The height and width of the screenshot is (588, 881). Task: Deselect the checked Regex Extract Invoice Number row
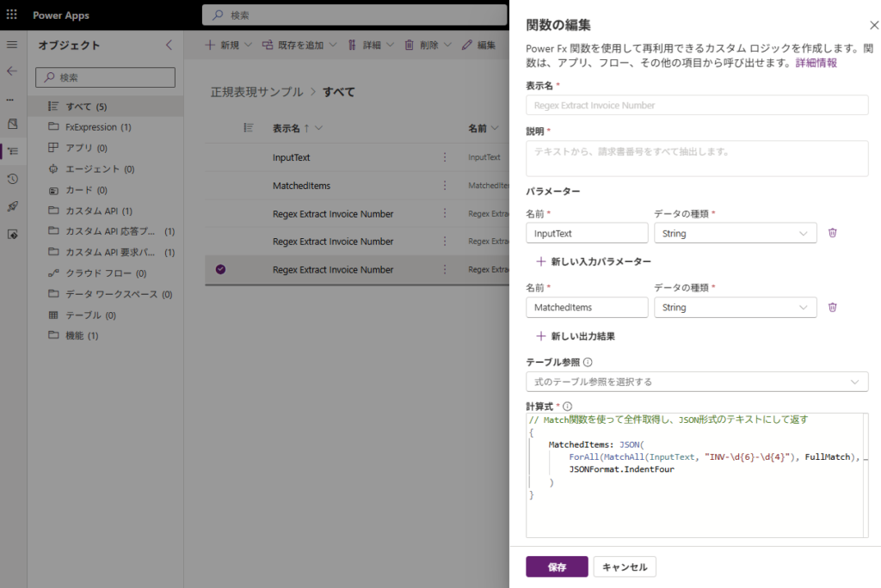[x=220, y=269]
